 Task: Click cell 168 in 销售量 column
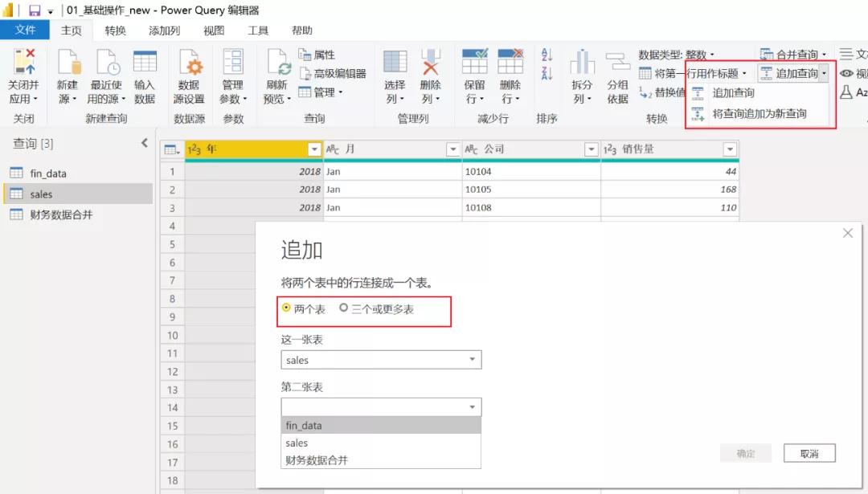click(669, 190)
